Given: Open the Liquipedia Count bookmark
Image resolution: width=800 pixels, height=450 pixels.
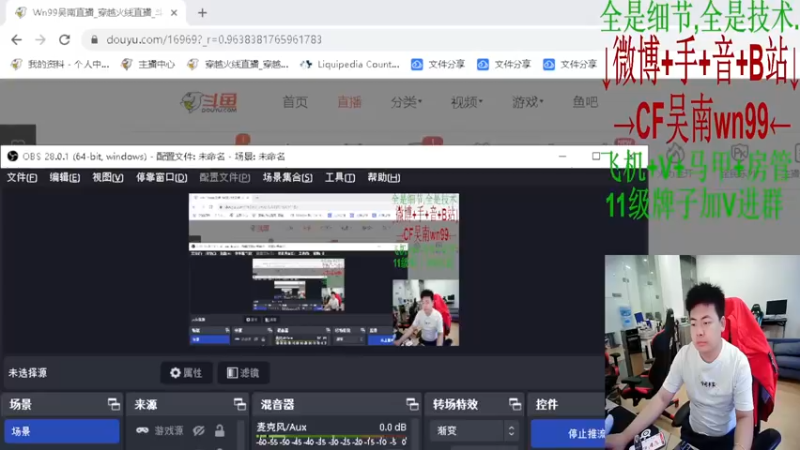Looking at the screenshot, I should coord(350,64).
